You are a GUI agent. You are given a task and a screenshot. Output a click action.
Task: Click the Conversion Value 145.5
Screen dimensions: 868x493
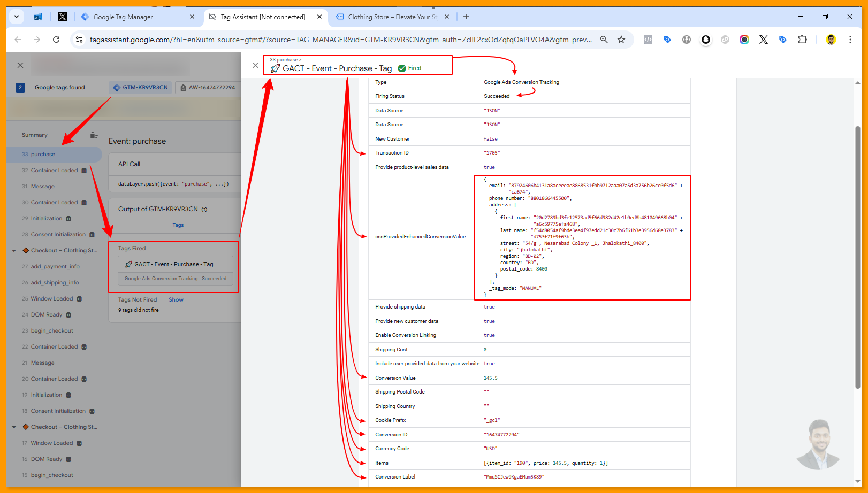tap(491, 378)
